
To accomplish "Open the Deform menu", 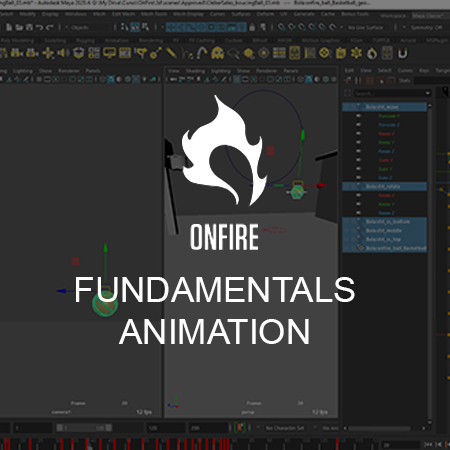I will coord(265,14).
